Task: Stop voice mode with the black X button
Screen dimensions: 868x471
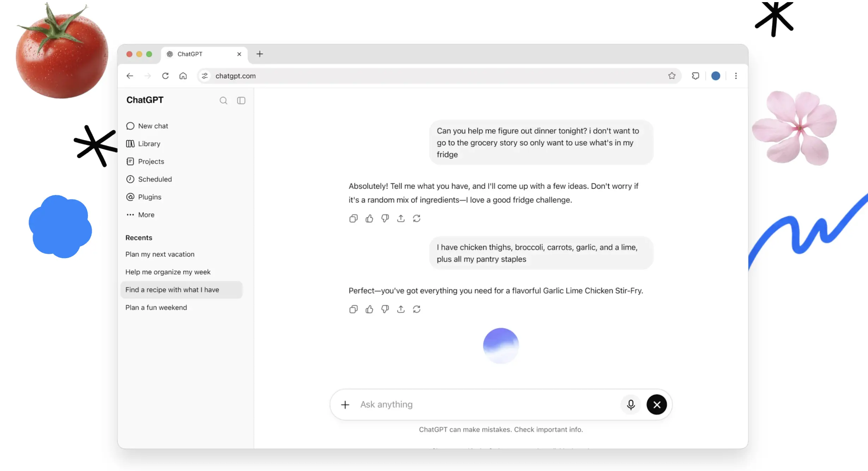Action: tap(657, 405)
